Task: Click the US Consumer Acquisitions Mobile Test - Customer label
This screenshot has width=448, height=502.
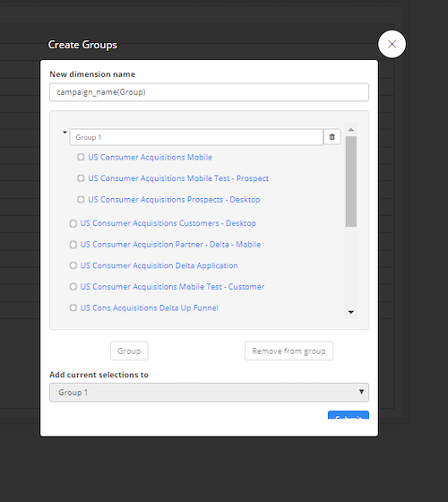Action: 172,287
